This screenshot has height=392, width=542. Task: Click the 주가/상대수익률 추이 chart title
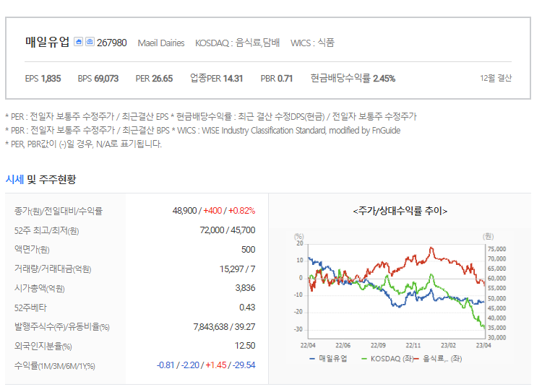pos(400,211)
